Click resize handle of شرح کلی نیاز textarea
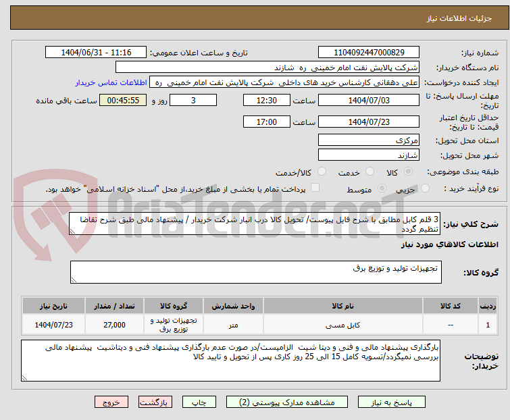The image size is (510, 420). (72, 232)
